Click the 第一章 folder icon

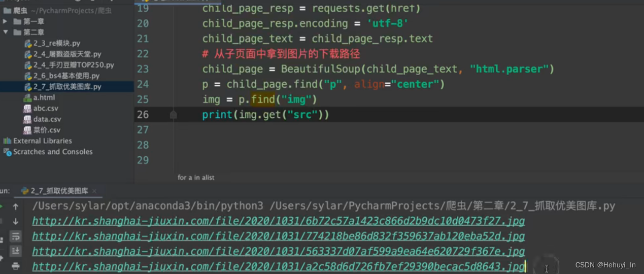tap(17, 21)
